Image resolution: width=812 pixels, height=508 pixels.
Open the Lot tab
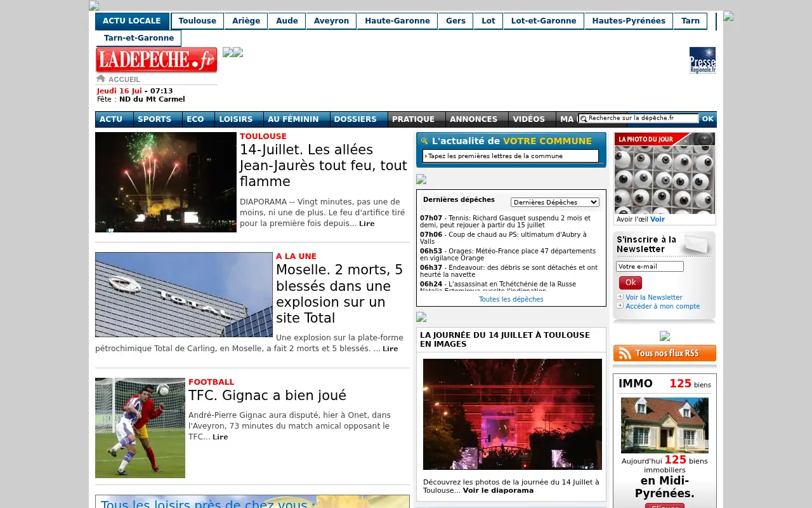pos(488,21)
